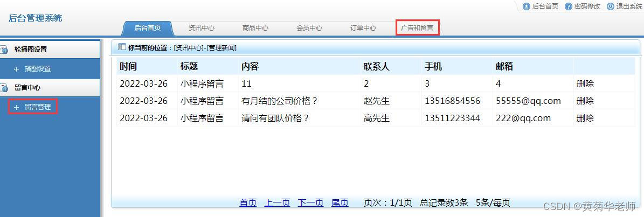Click the 下一页 pagination link
Viewport: 644px width, 217px height.
pos(310,202)
